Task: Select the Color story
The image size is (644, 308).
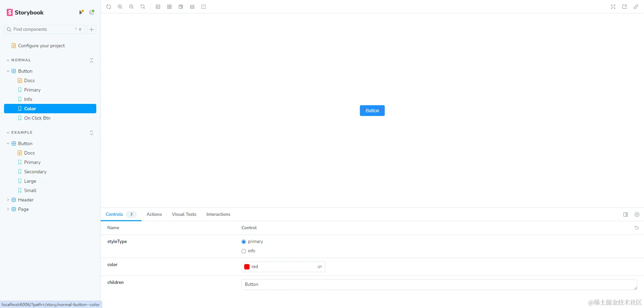Action: [x=50, y=109]
